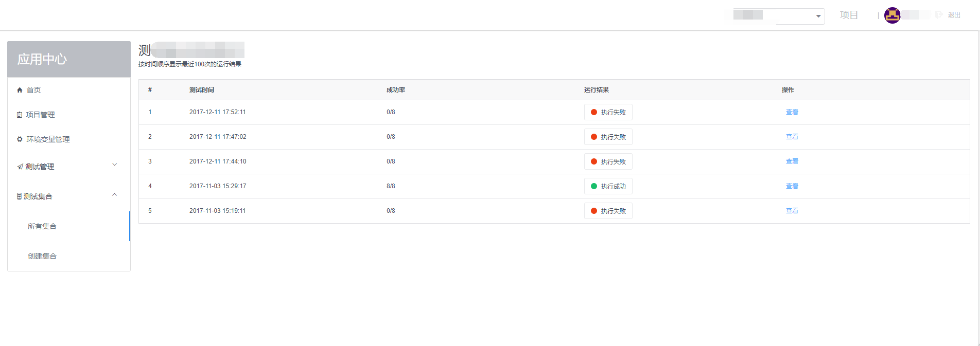The width and height of the screenshot is (980, 346).
Task: Open 查看 link for the 8/8 run
Action: tap(792, 186)
